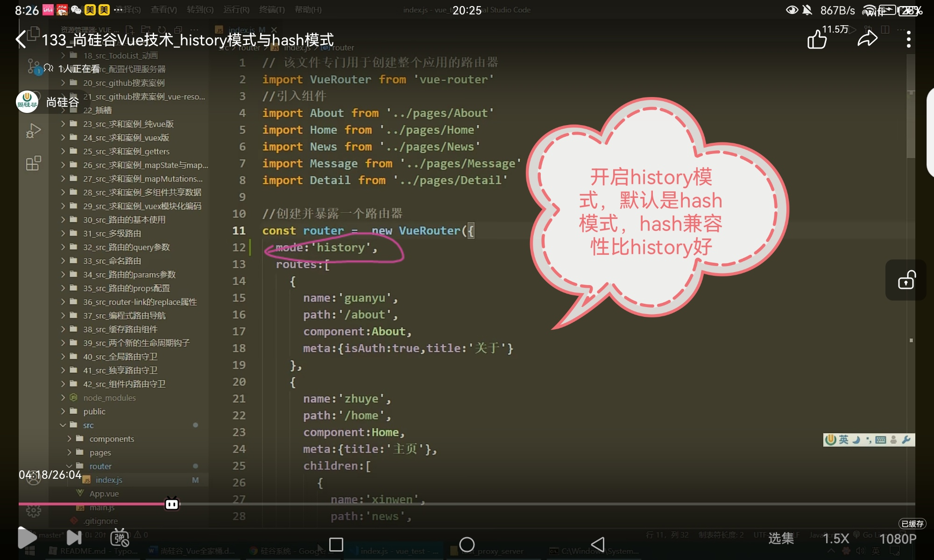Open index.js in the file tree
Viewport: 934px width, 560px height.
[109, 480]
